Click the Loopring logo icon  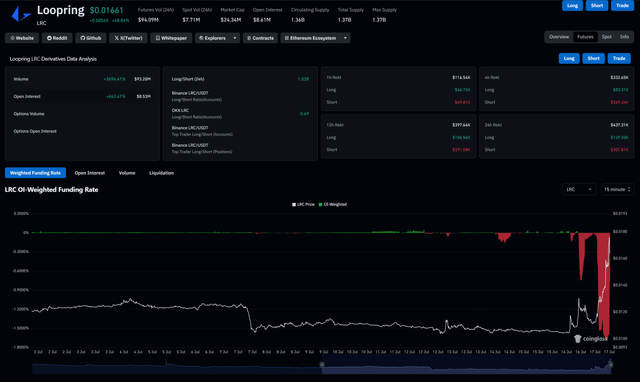(x=21, y=14)
